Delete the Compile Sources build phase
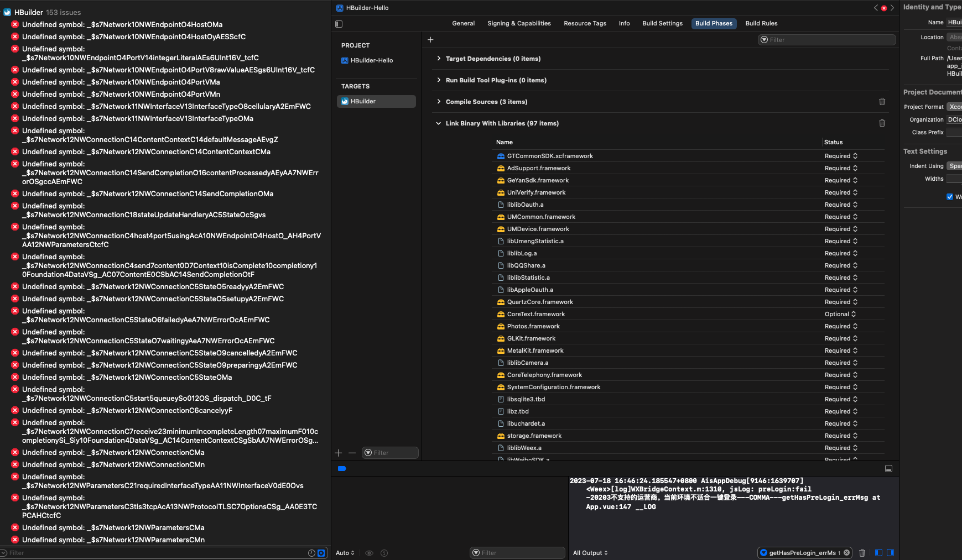 point(882,102)
